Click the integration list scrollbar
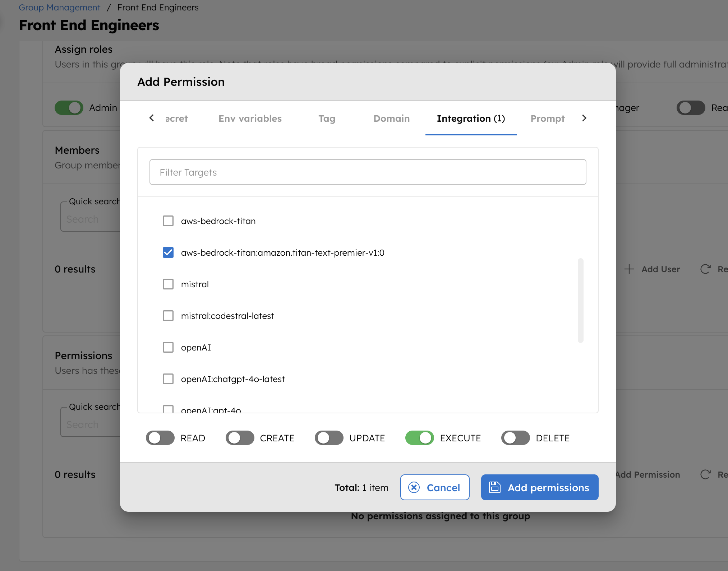This screenshot has width=728, height=571. [x=581, y=300]
